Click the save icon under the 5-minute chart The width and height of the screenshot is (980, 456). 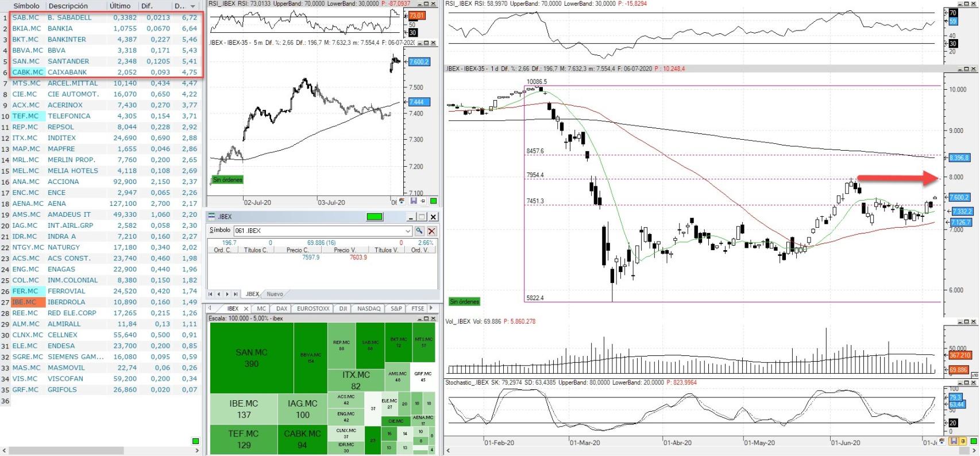413,201
